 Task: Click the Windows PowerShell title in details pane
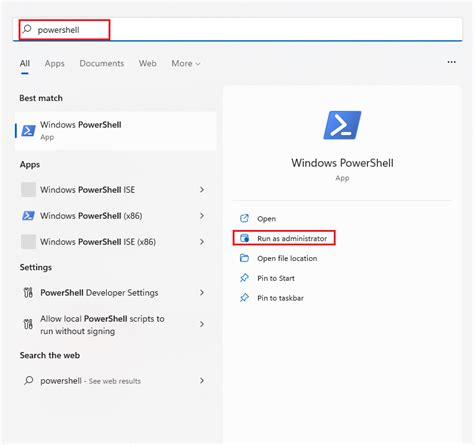point(342,163)
